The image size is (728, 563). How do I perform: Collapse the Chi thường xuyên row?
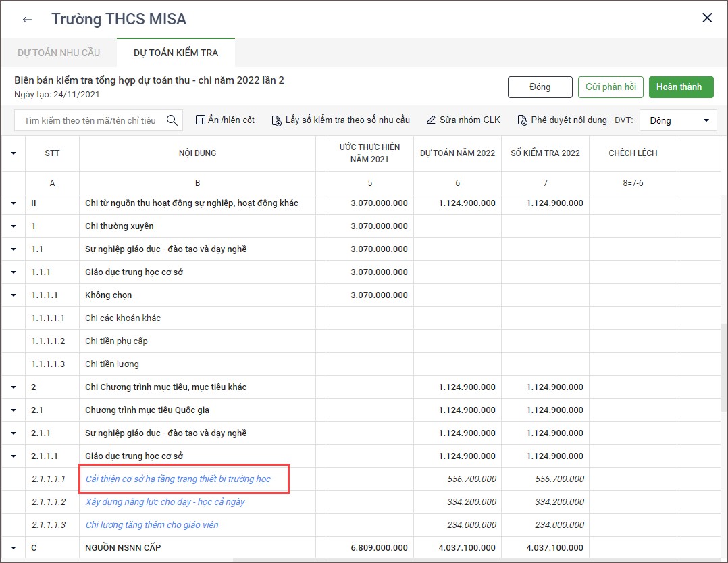click(13, 226)
